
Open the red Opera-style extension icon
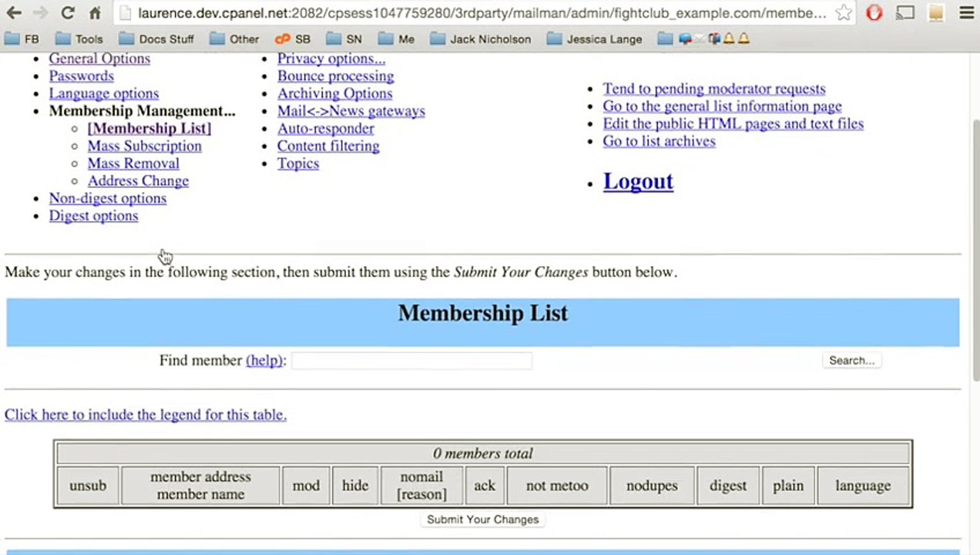(x=874, y=13)
